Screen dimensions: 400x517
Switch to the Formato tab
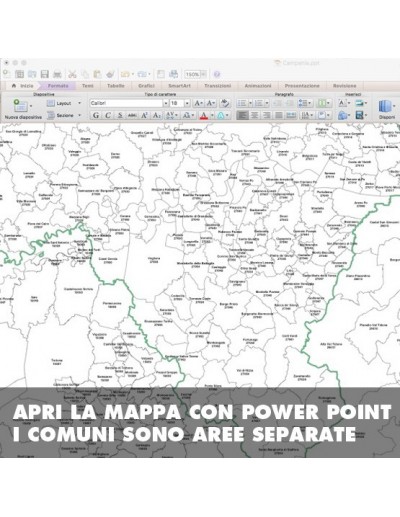pos(58,86)
